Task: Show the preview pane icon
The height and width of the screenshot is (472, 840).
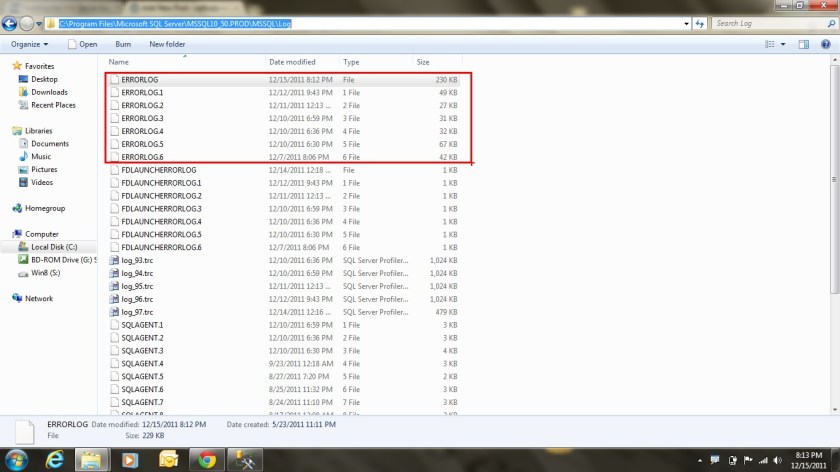Action: (806, 44)
